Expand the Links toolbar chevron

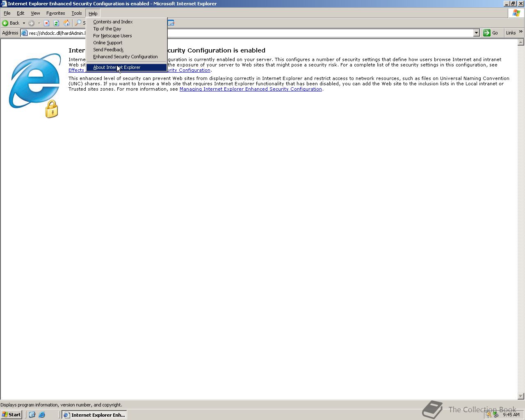521,32
